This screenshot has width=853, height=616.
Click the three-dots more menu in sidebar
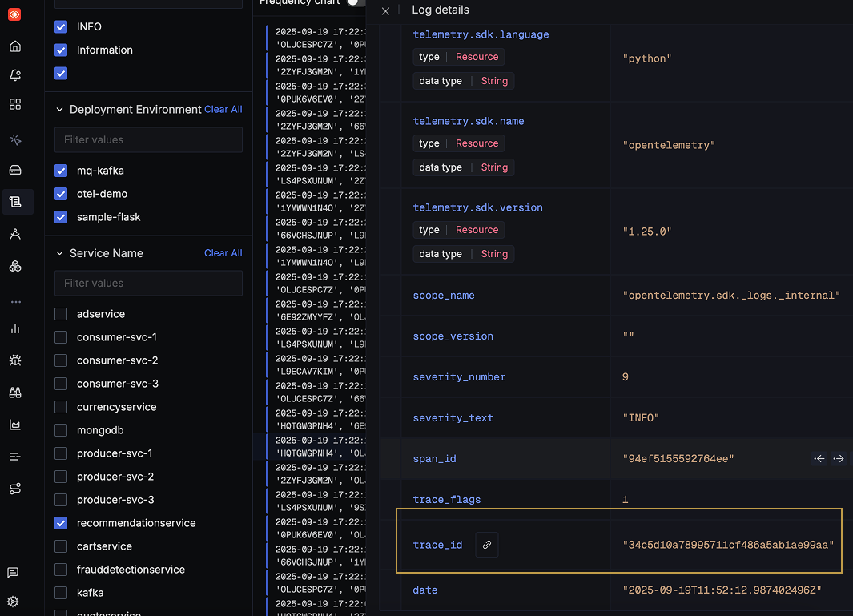pos(15,302)
